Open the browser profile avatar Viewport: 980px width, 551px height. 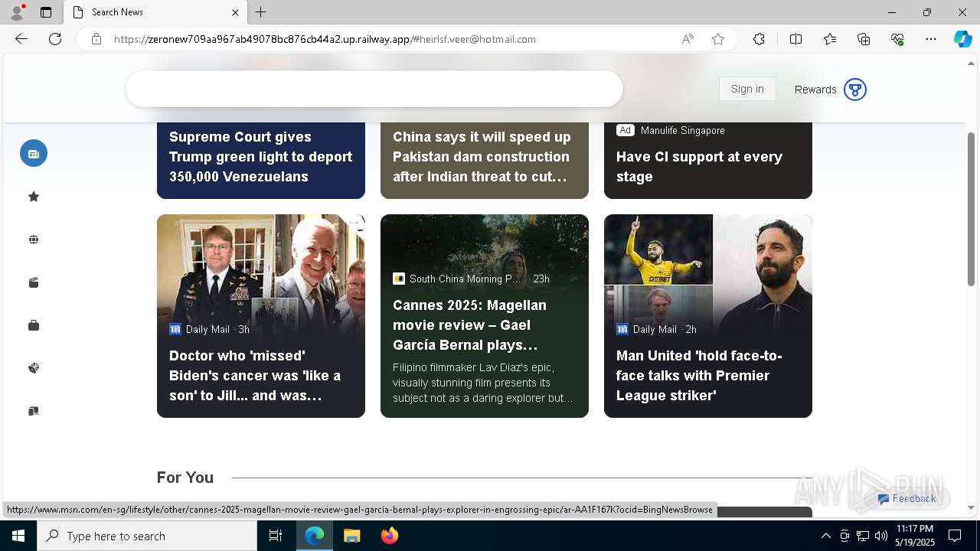(17, 12)
